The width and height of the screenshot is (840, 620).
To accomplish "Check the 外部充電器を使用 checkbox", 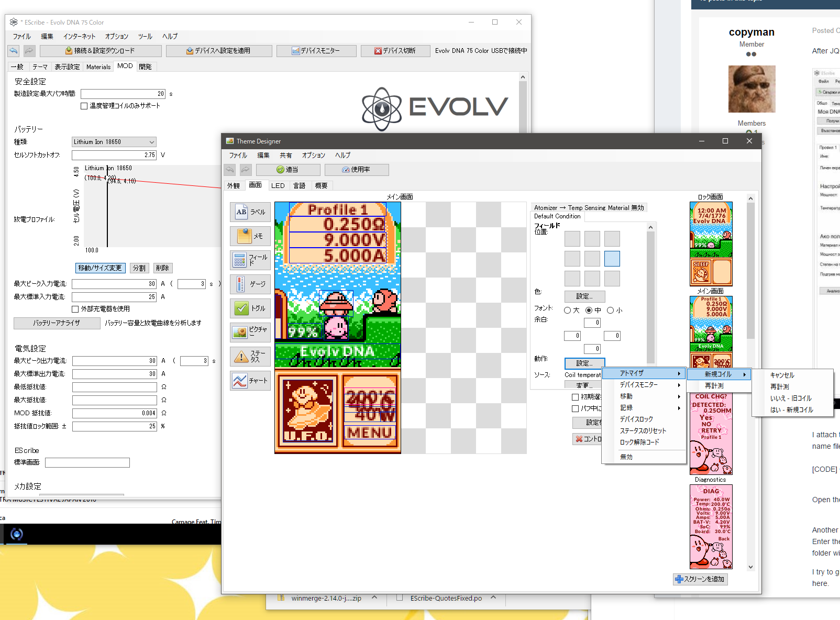I will pos(75,309).
